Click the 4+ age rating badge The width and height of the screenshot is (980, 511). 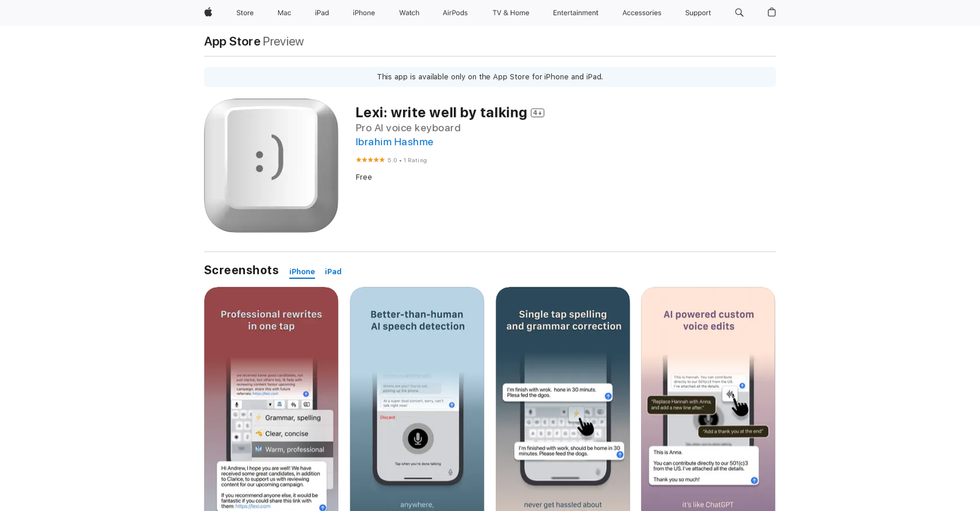pos(537,113)
